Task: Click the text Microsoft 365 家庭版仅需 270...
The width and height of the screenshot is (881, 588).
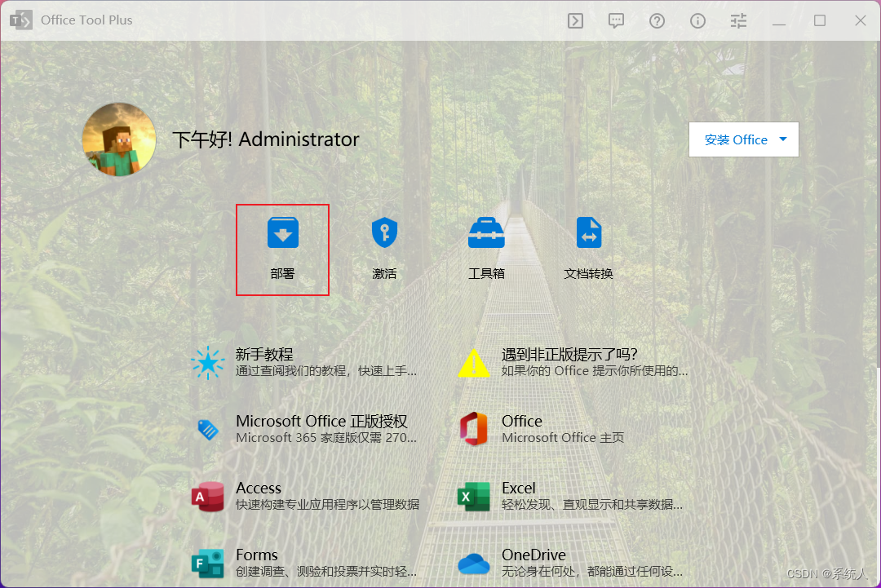Action: pyautogui.click(x=325, y=438)
